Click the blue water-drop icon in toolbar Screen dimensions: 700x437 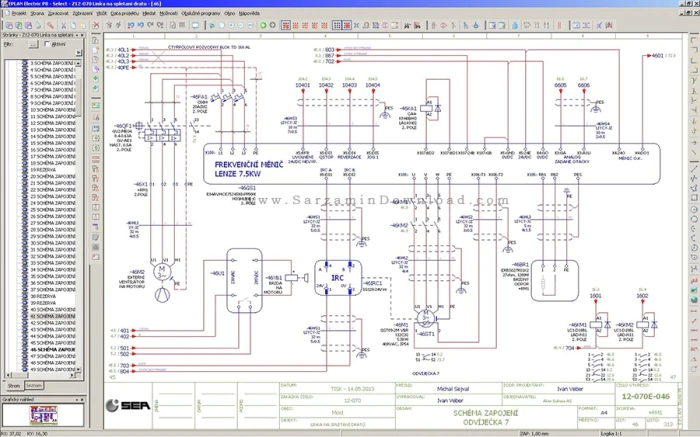(515, 25)
